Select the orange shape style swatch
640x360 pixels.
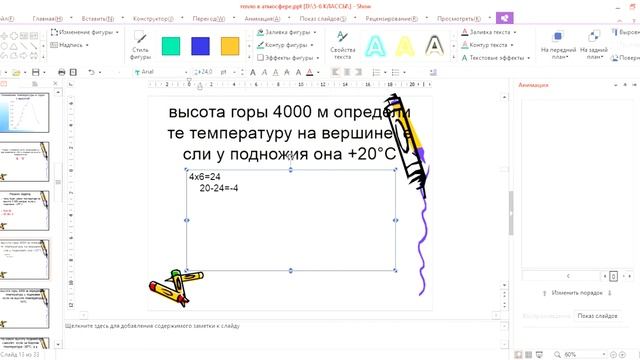point(230,46)
